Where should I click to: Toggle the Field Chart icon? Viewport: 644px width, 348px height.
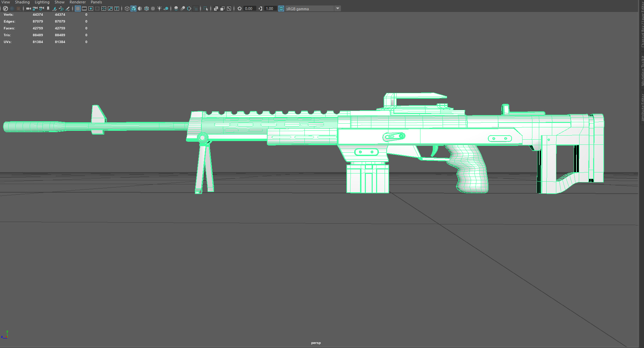pos(104,9)
